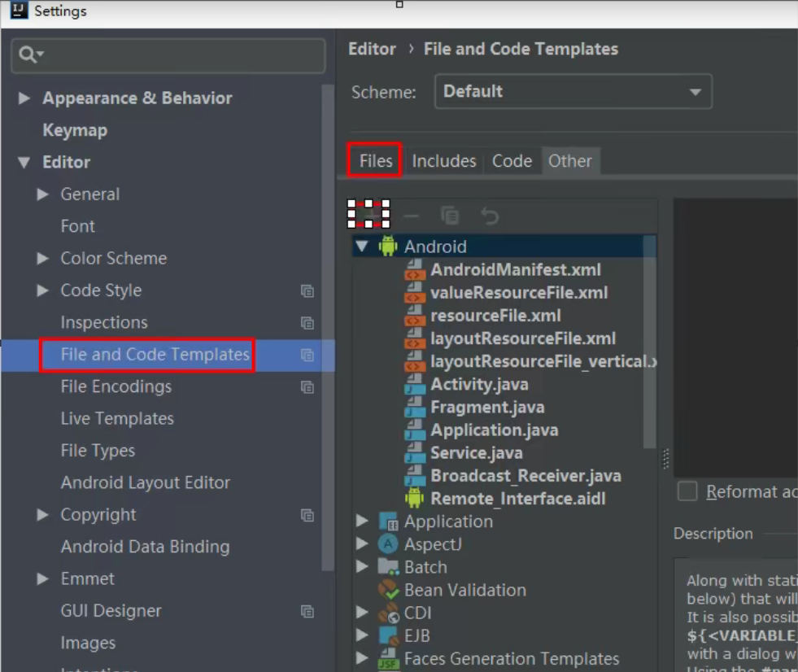Click project-level icon beside Copyright
The image size is (798, 672).
pyautogui.click(x=307, y=516)
